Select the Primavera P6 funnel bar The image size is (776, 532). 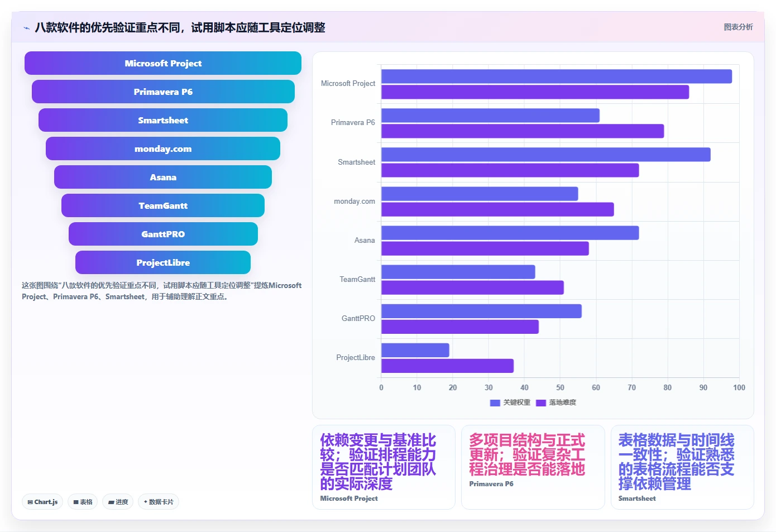(x=163, y=92)
